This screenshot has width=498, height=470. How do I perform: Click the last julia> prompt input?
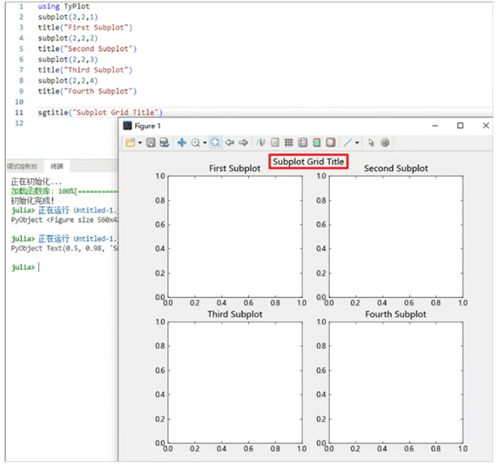(39, 267)
